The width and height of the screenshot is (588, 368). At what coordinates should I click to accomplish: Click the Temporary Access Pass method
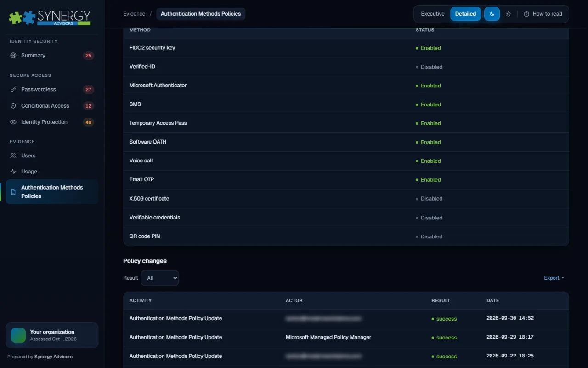158,123
